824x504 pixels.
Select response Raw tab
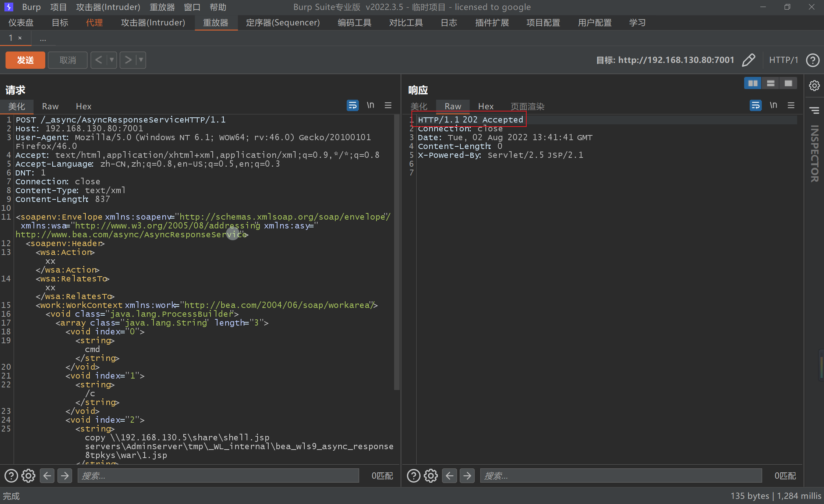453,106
